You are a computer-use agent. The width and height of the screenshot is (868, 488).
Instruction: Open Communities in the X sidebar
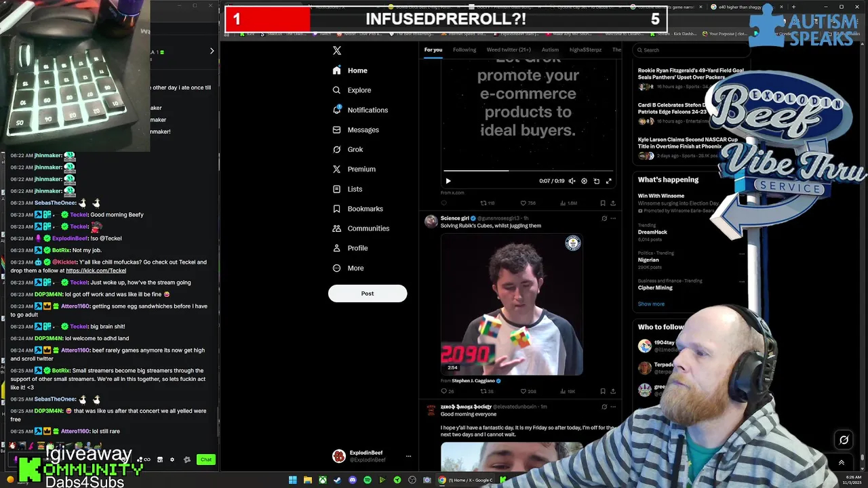361,228
